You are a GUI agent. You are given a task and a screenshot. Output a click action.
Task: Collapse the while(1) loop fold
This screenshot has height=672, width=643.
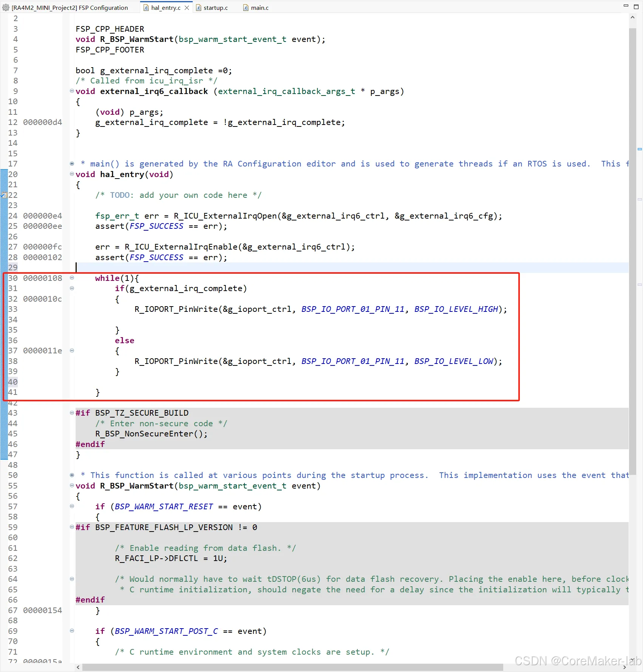tap(72, 278)
